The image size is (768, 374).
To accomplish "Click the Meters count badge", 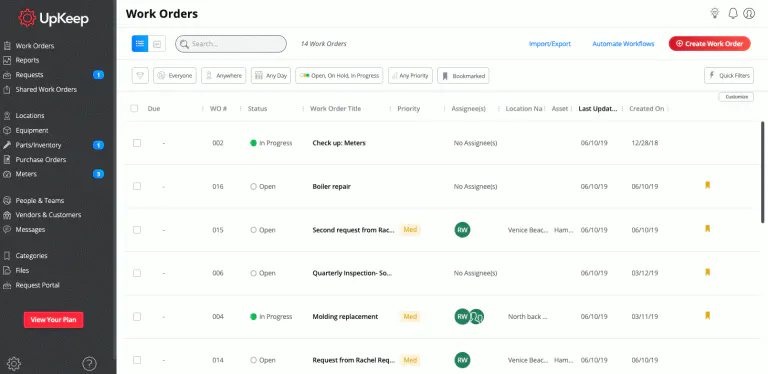I will pyautogui.click(x=98, y=174).
